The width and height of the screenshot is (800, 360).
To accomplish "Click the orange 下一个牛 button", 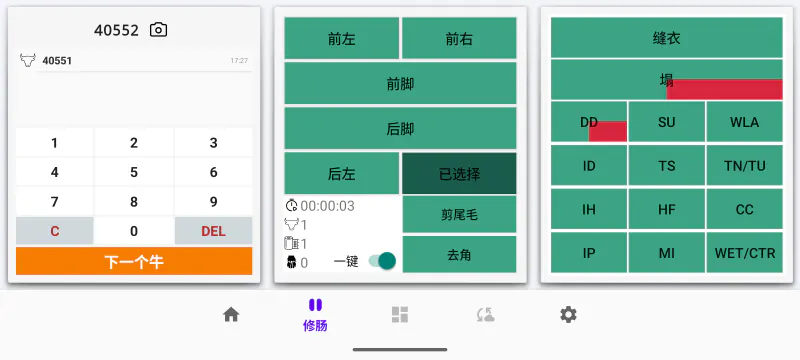I will [x=134, y=261].
